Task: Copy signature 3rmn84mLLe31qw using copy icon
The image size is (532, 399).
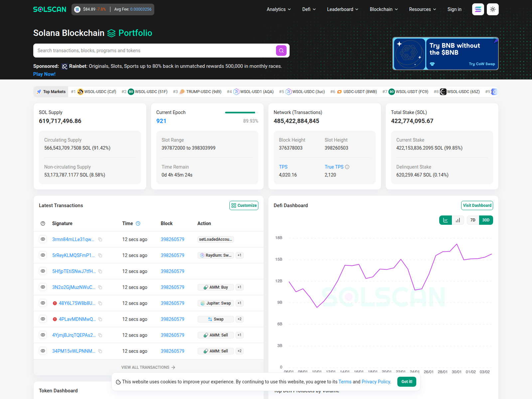Action: tap(100, 239)
